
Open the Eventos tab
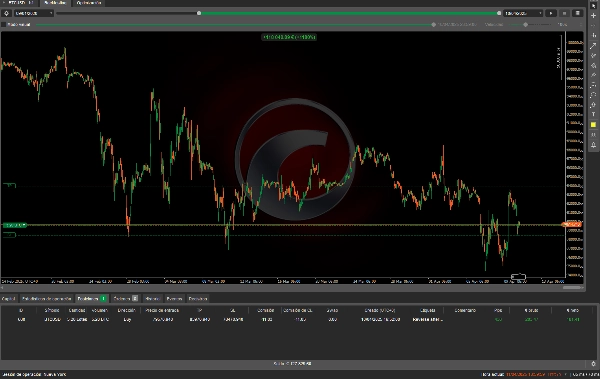click(x=174, y=299)
